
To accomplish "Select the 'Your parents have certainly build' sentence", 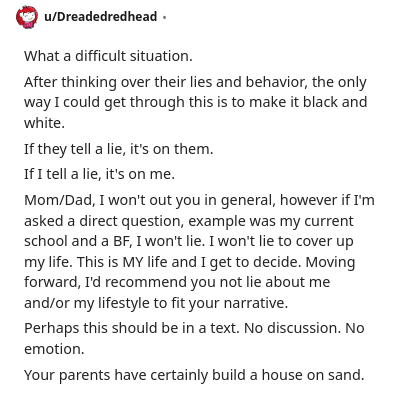I will (x=194, y=375).
